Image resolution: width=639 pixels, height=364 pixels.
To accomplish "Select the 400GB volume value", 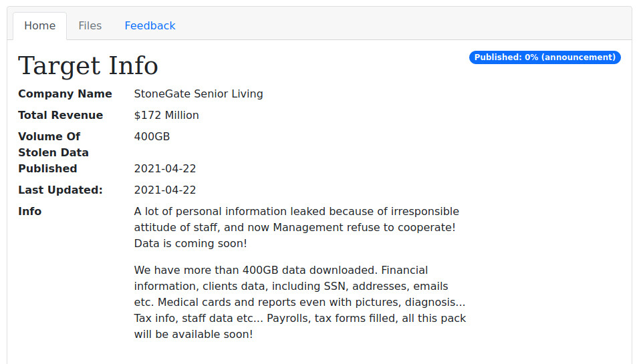I will tap(152, 136).
